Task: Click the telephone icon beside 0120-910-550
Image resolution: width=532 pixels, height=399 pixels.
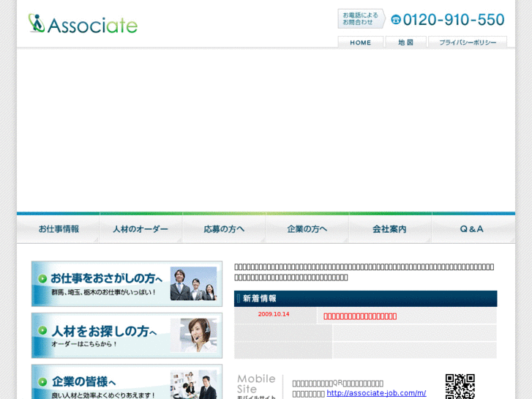Action: click(x=396, y=20)
